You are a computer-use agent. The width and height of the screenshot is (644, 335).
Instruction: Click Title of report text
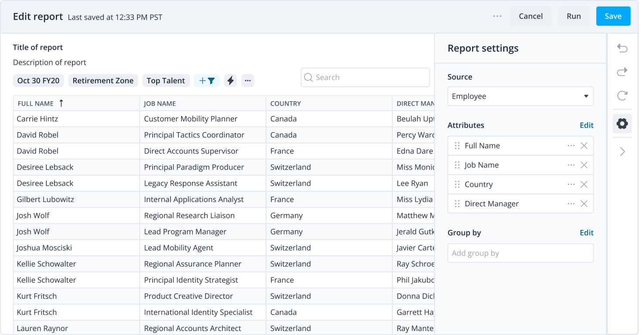[x=38, y=47]
